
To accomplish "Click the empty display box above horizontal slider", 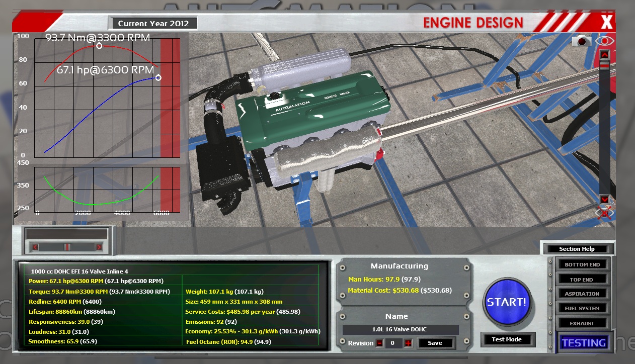I will 66,234.
